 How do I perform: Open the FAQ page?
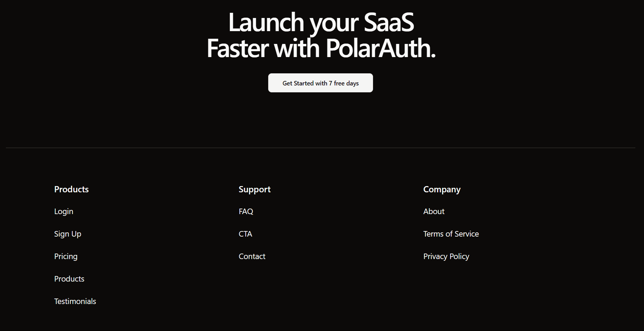click(245, 211)
